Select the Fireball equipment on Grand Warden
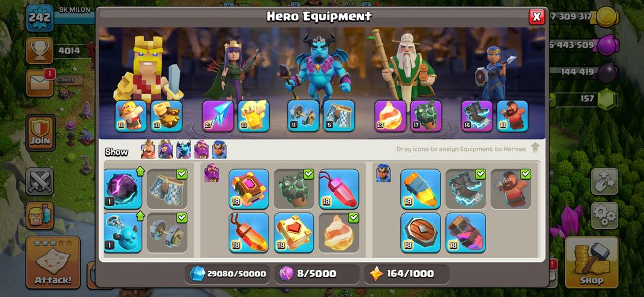This screenshot has height=297, width=644. pyautogui.click(x=390, y=116)
